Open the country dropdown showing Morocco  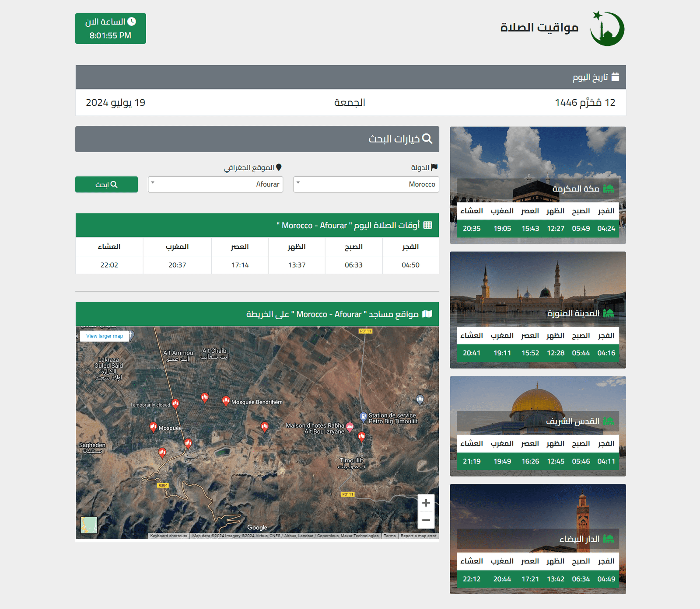pyautogui.click(x=366, y=184)
